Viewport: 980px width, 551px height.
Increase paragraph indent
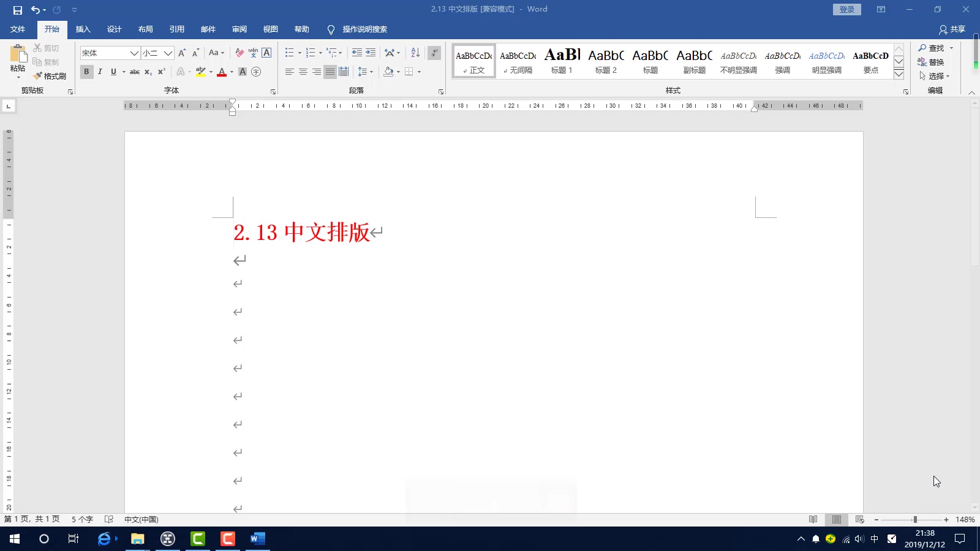click(x=371, y=53)
